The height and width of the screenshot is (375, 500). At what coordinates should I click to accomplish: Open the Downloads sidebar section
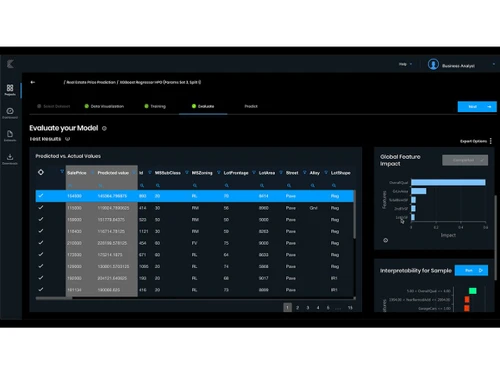coord(10,159)
